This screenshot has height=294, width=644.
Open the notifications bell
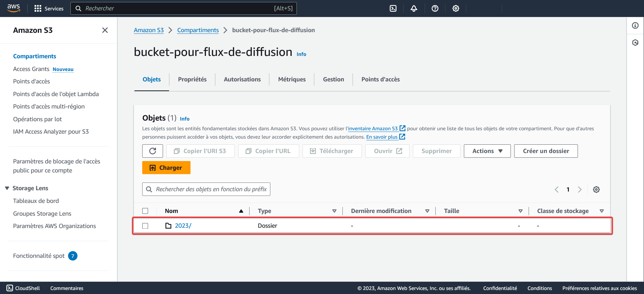pos(414,8)
